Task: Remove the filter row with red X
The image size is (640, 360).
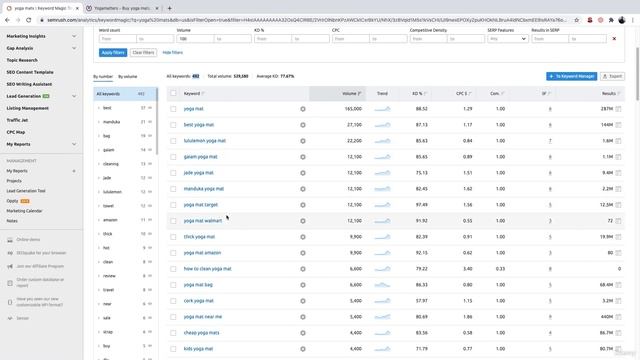Action: [614, 39]
